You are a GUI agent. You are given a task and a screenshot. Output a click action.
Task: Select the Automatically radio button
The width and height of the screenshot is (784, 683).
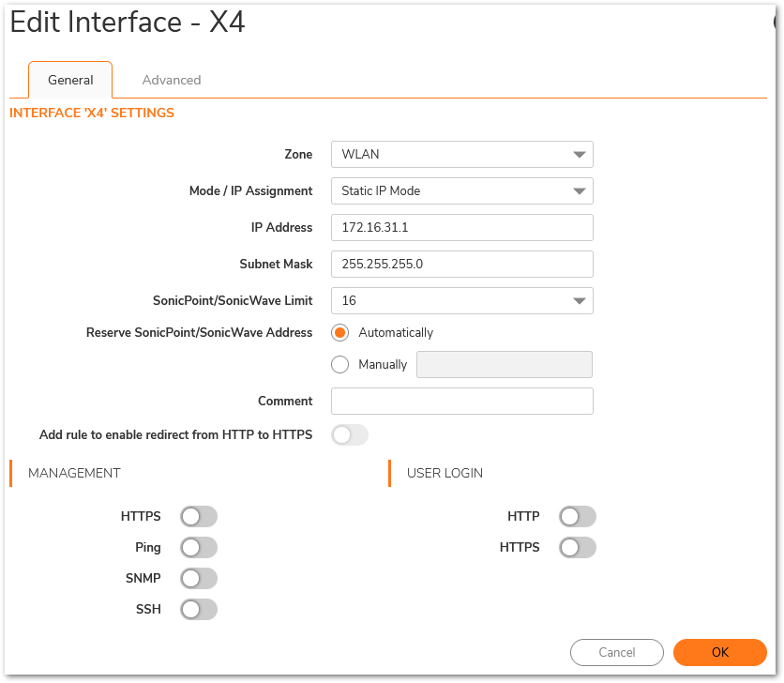(340, 333)
